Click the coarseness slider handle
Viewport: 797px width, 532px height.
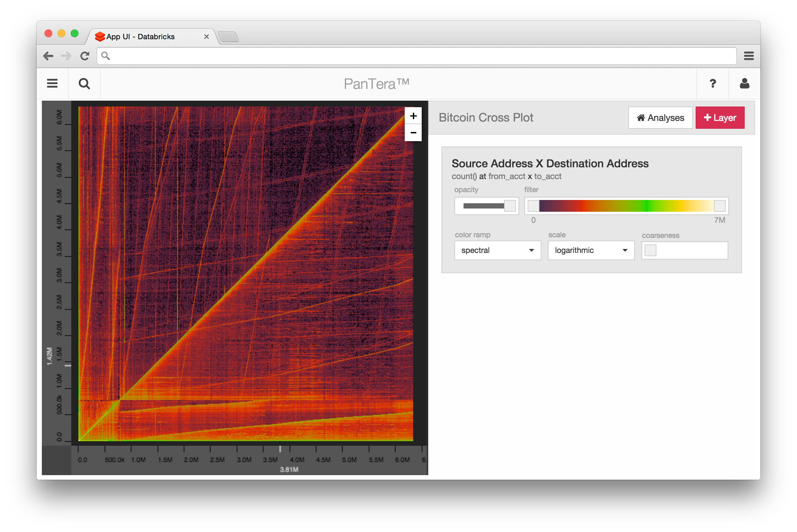[x=650, y=250]
